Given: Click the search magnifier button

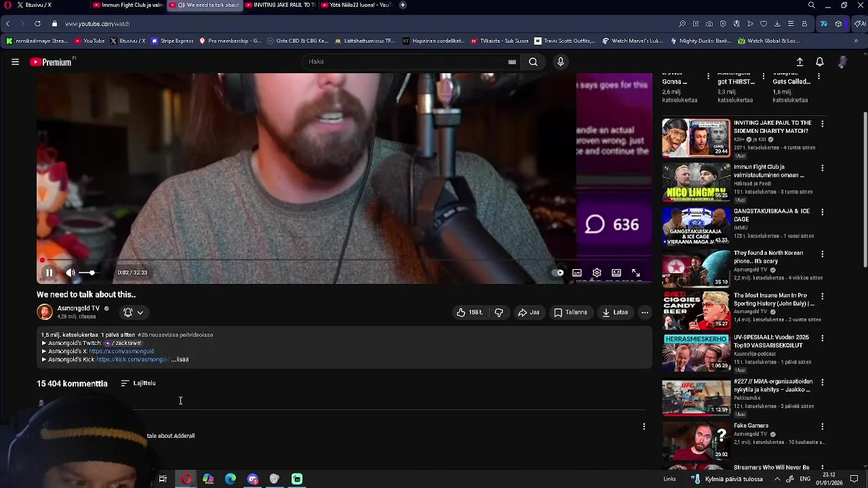Looking at the screenshot, I should [x=533, y=62].
